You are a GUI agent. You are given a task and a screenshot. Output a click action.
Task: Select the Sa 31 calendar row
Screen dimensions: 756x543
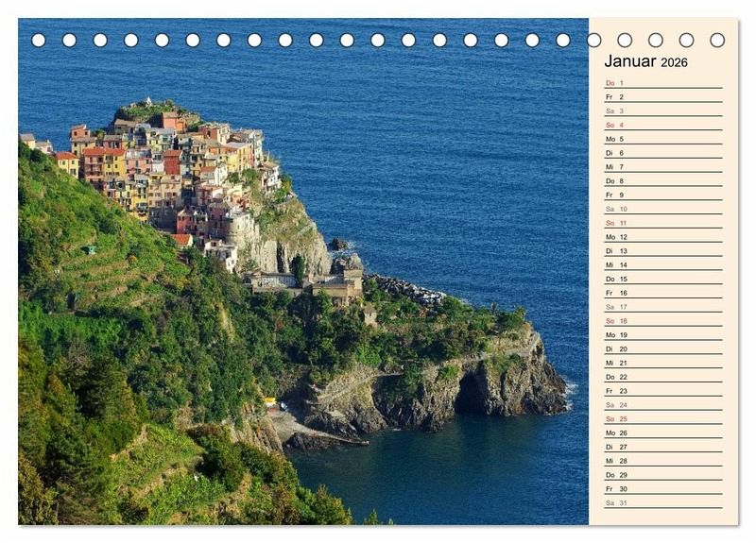(663, 502)
